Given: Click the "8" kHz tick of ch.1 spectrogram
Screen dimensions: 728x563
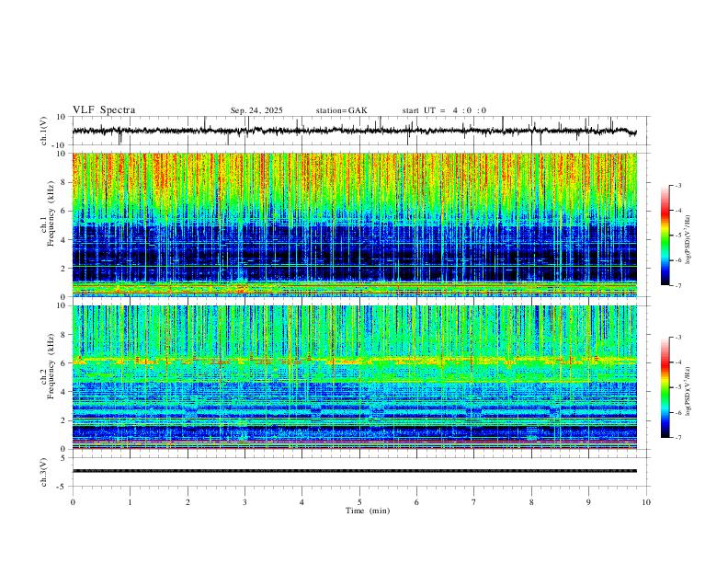Looking at the screenshot, I should tap(63, 182).
